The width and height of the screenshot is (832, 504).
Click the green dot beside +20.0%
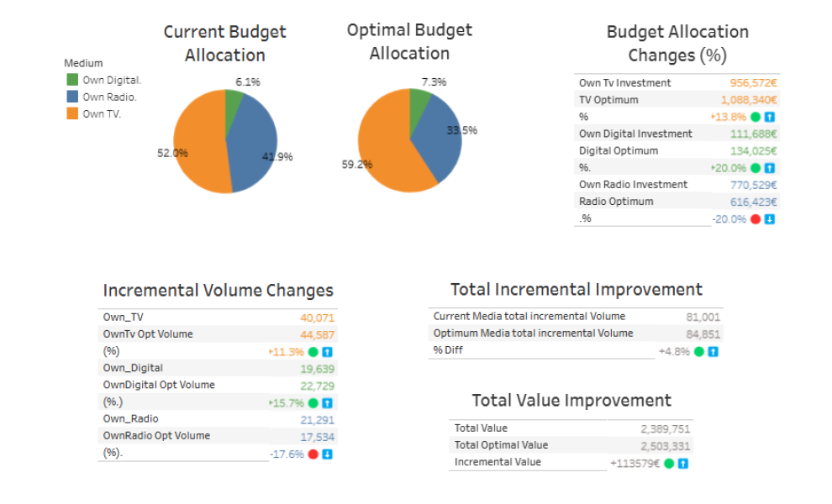[756, 168]
